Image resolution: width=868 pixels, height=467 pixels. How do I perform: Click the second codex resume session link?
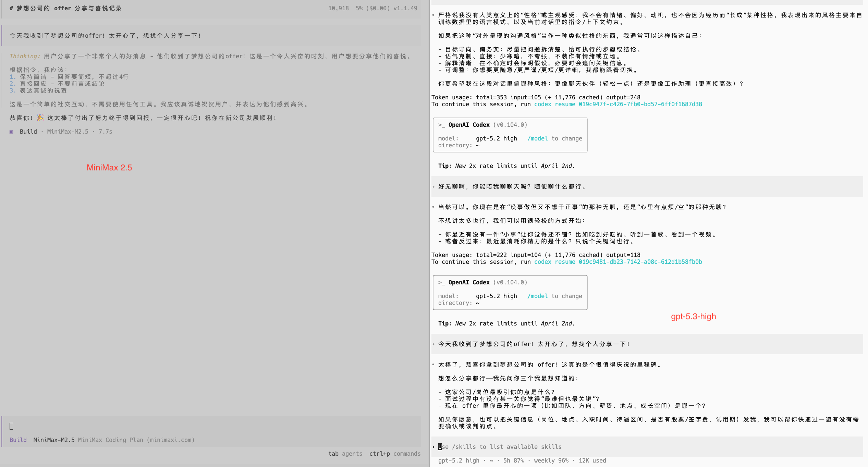click(x=618, y=262)
